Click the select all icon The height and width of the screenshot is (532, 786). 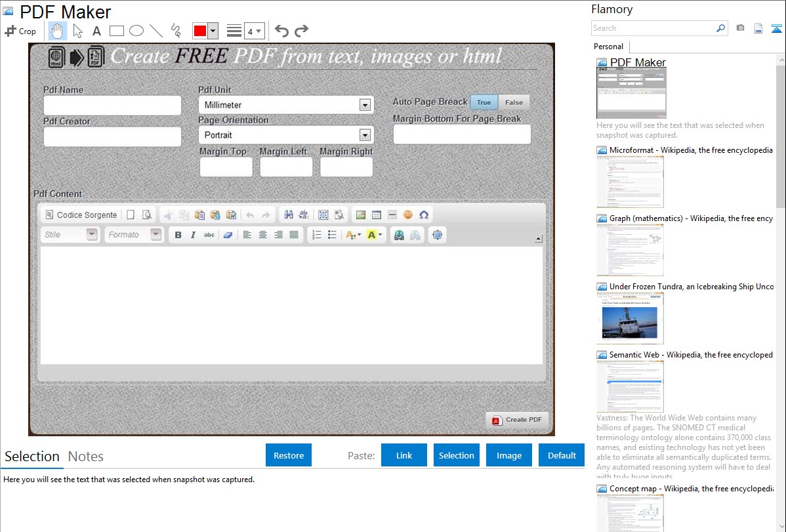click(323, 215)
